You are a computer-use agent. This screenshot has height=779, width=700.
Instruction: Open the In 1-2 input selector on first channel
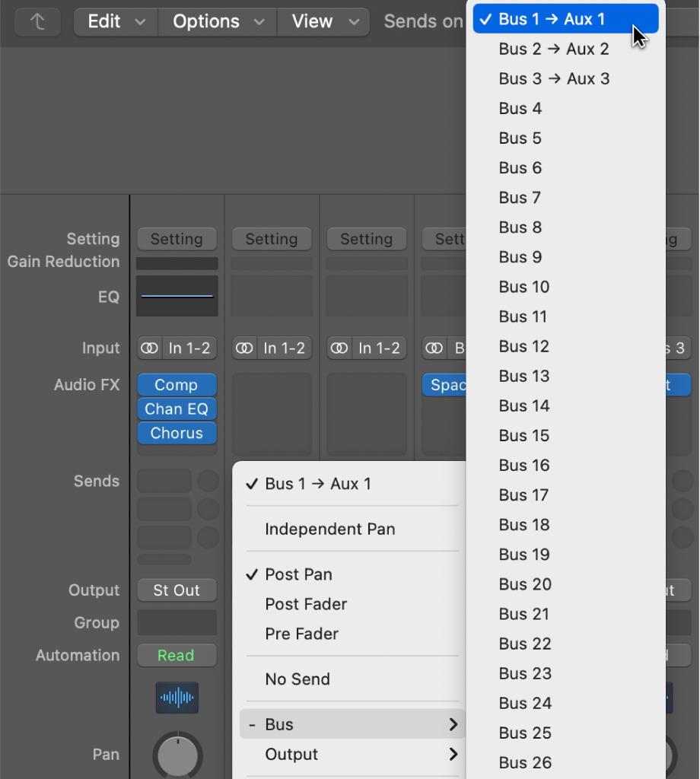[189, 348]
